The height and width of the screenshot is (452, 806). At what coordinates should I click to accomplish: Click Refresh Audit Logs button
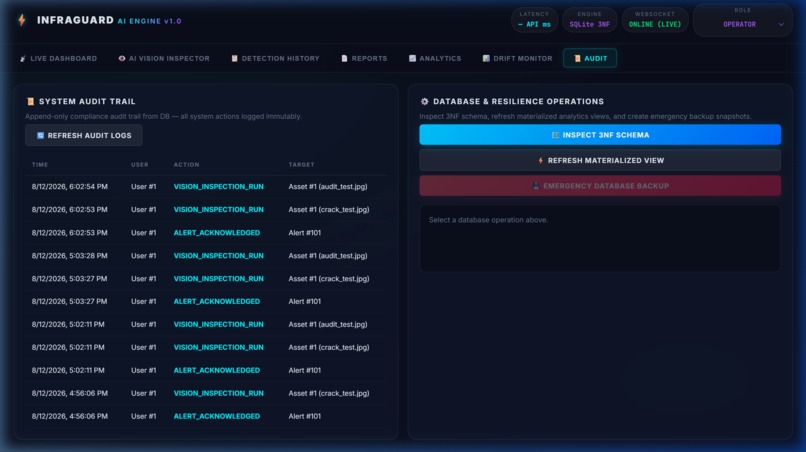[84, 135]
